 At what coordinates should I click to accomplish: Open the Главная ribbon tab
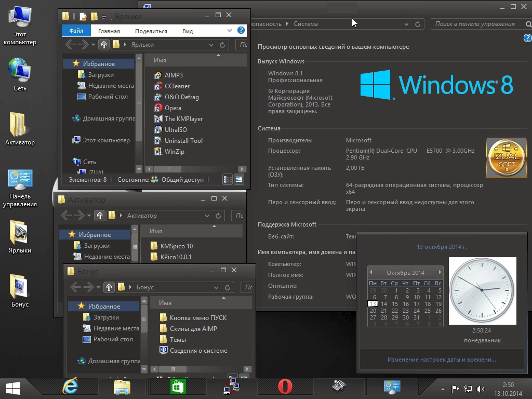tap(109, 31)
